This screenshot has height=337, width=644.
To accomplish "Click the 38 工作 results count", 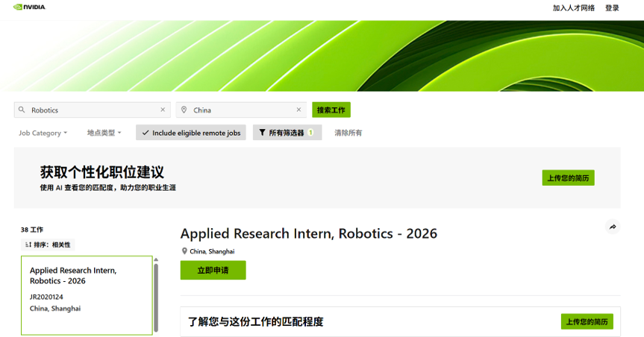I will tap(32, 230).
